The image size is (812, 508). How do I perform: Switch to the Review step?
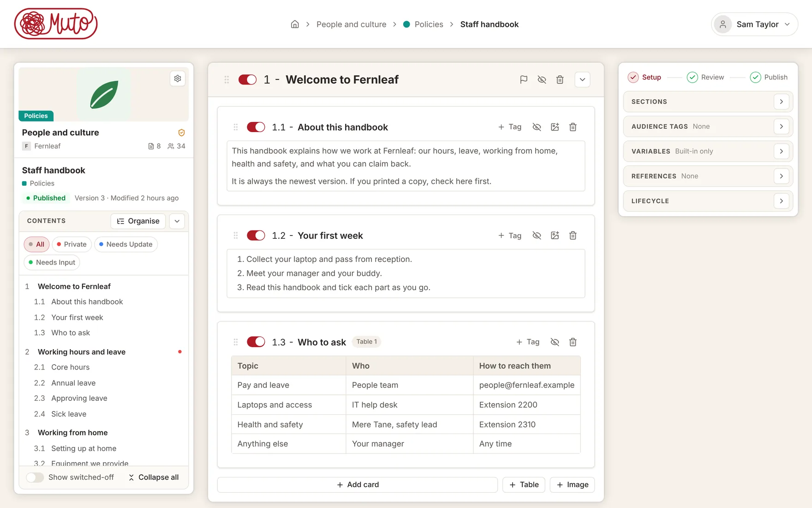coord(705,77)
